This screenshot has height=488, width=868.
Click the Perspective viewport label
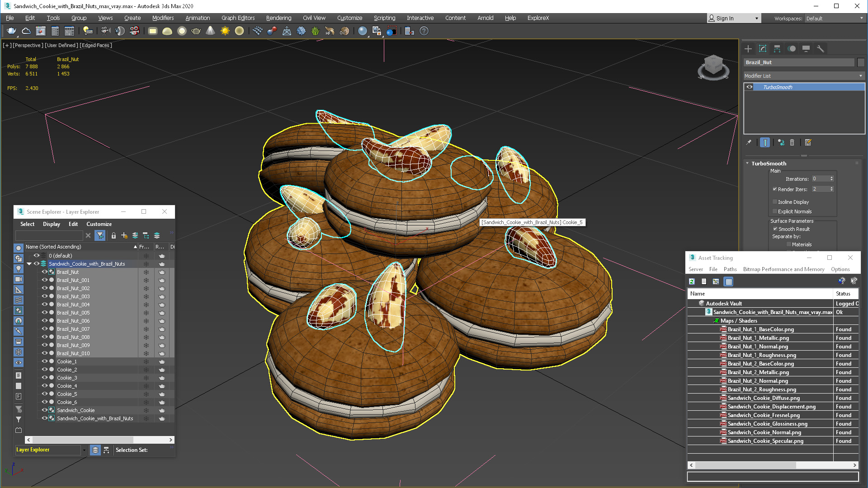[28, 45]
